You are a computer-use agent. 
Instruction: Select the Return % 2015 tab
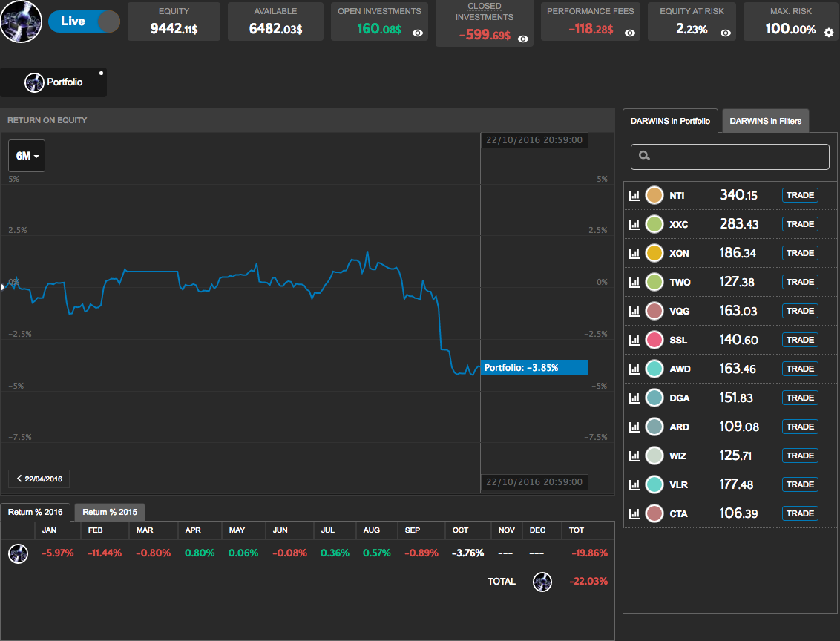tap(110, 512)
